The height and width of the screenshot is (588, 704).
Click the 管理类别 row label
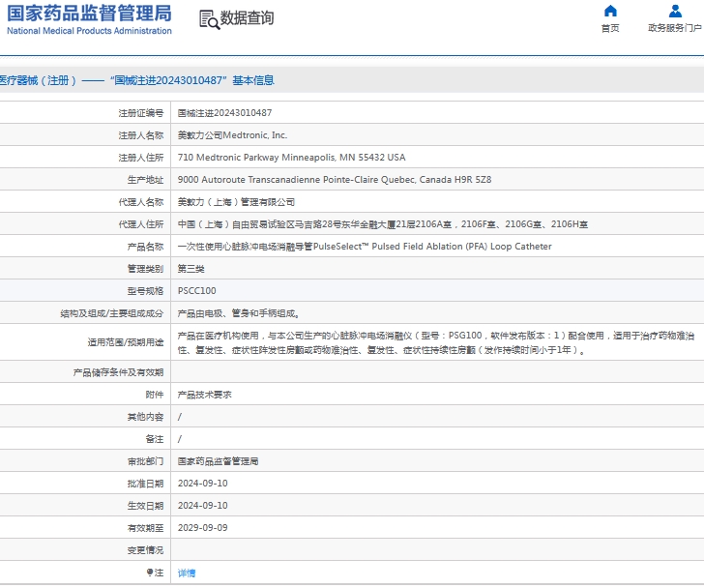[x=145, y=269]
